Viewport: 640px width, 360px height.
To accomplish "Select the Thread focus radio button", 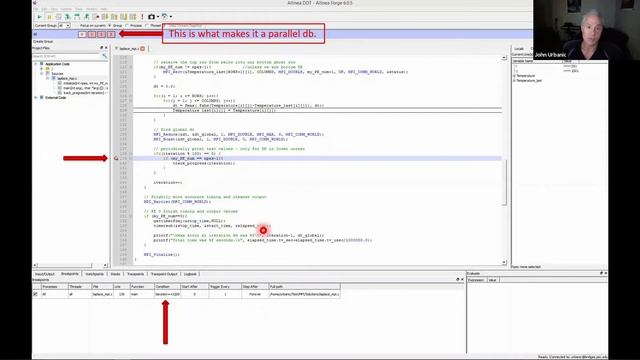I will pyautogui.click(x=147, y=26).
